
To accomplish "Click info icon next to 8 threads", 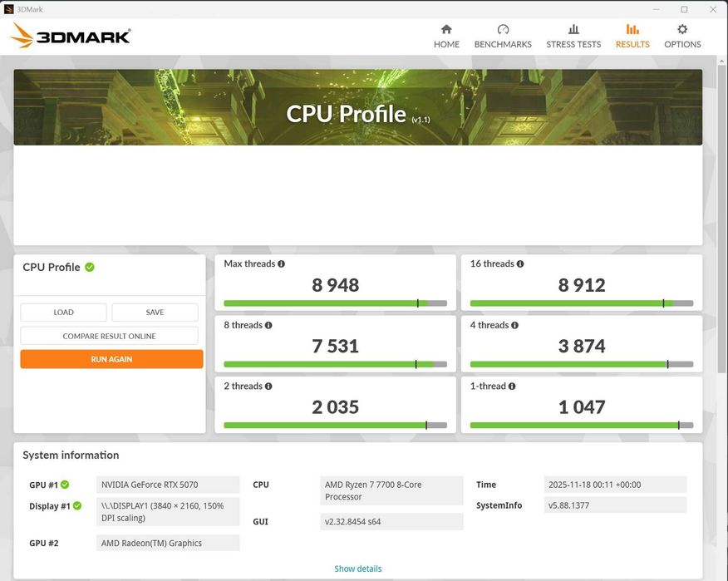I will pos(268,325).
